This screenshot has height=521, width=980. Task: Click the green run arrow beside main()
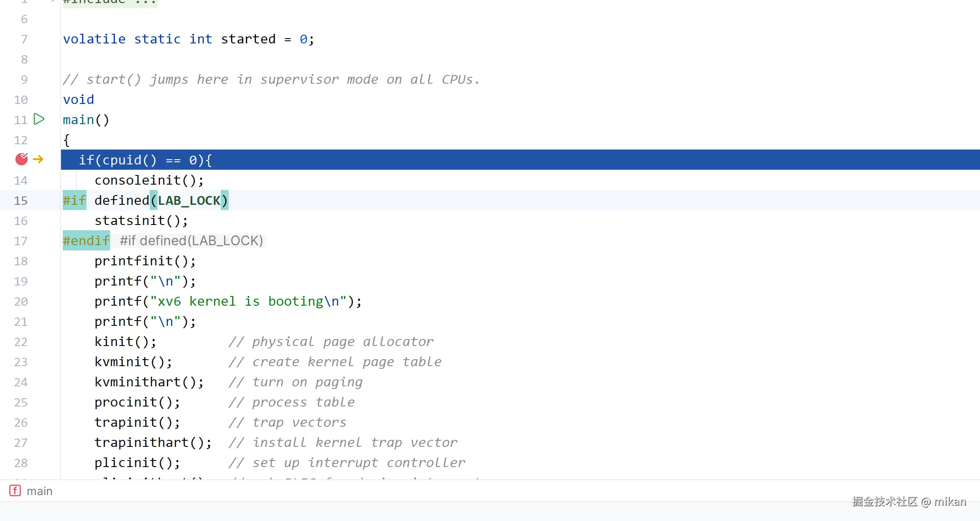click(x=39, y=119)
